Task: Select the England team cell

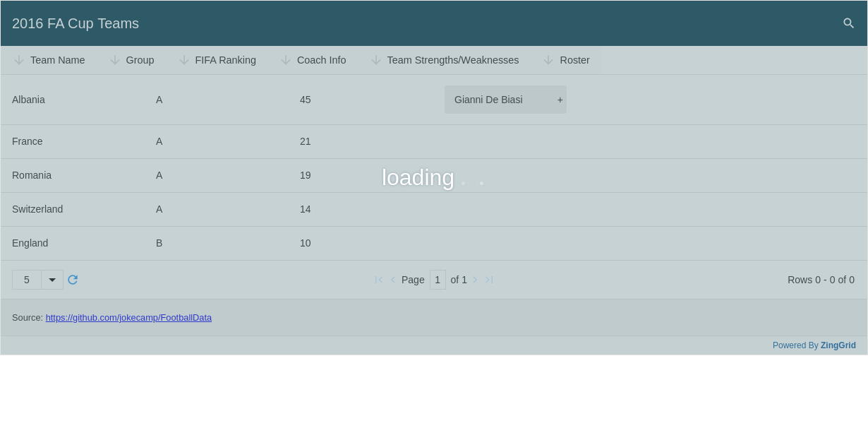Action: pos(73,243)
